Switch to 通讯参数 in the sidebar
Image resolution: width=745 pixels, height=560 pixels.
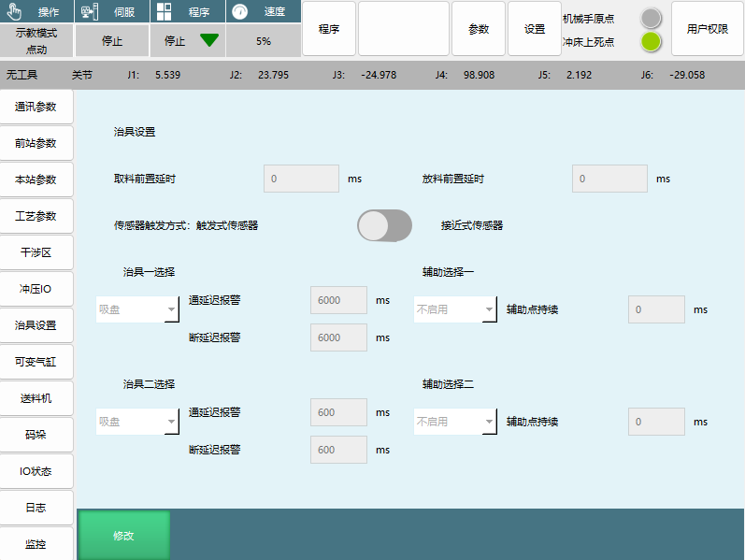(x=36, y=107)
